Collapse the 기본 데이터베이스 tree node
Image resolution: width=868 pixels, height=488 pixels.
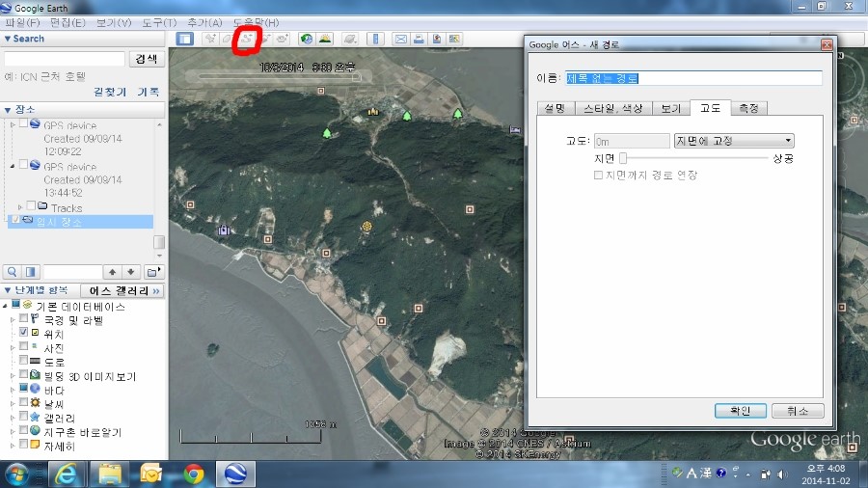[x=5, y=306]
